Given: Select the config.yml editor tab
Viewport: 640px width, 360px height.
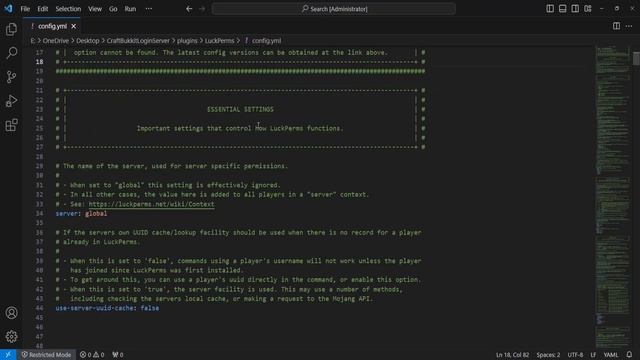Looking at the screenshot, I should coord(52,26).
